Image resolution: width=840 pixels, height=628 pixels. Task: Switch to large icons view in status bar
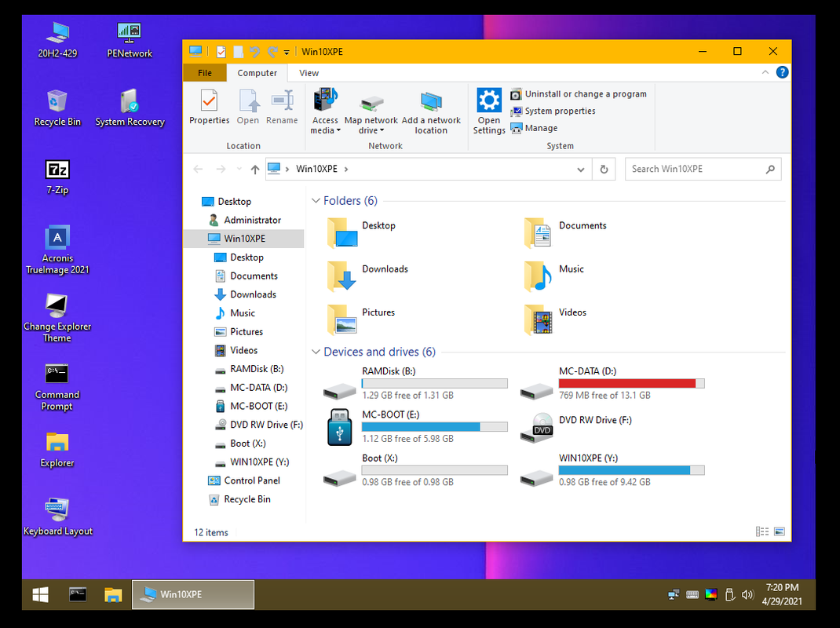[x=780, y=531]
